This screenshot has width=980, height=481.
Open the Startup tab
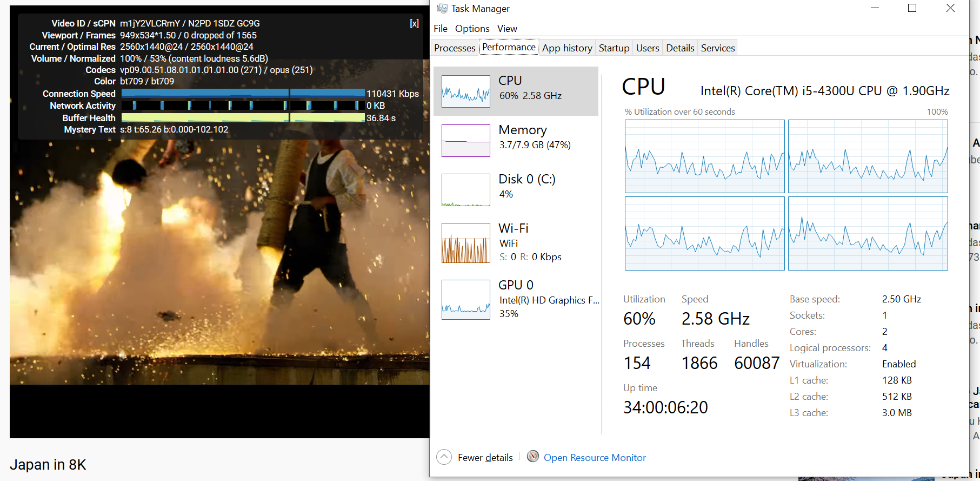coord(614,48)
